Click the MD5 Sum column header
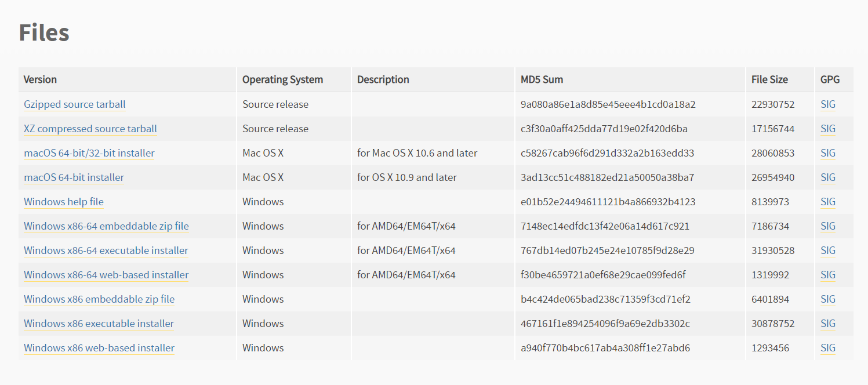 click(x=542, y=79)
